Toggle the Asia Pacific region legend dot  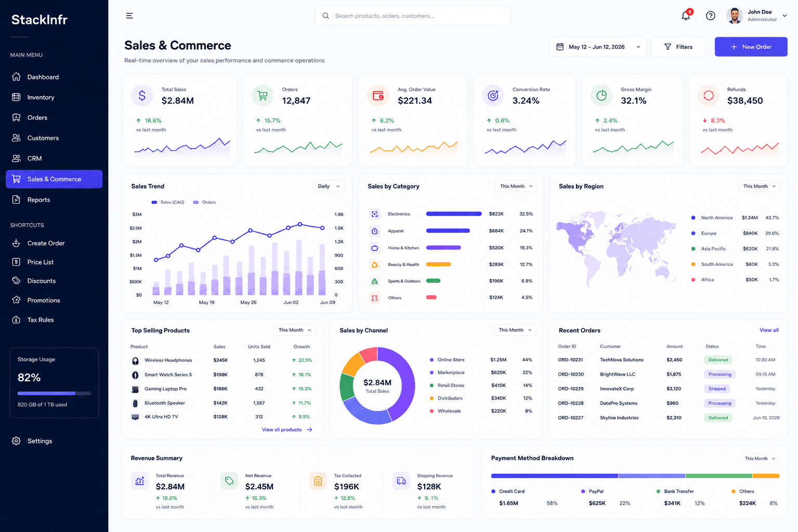coord(694,249)
